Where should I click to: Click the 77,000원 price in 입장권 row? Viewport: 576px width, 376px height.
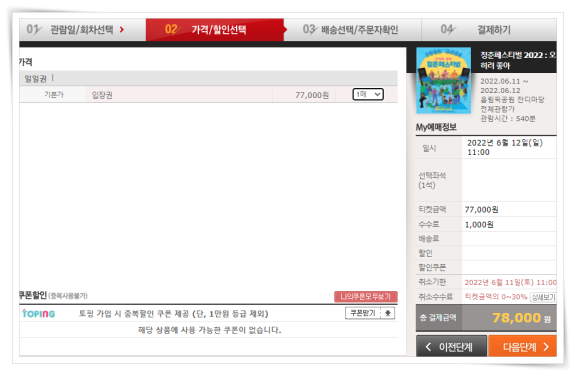312,95
